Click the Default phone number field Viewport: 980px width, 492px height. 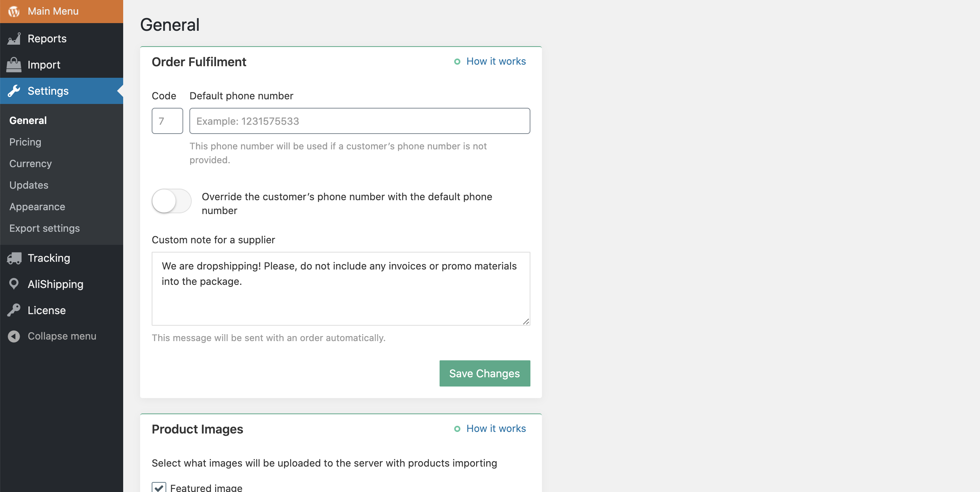(x=360, y=121)
